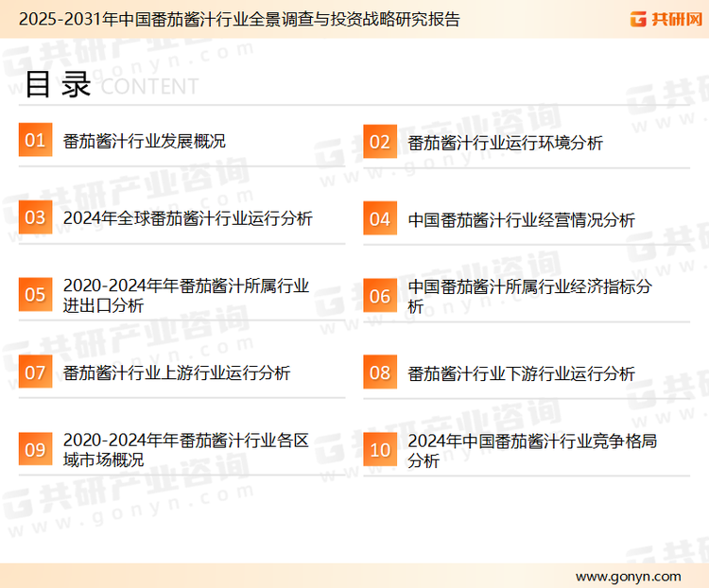Open chapter 番茄酱汁行业运行环境分析

click(x=505, y=143)
